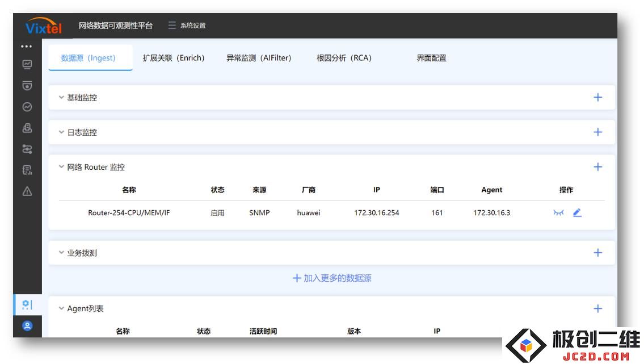Click the 启用 status cell

(217, 213)
